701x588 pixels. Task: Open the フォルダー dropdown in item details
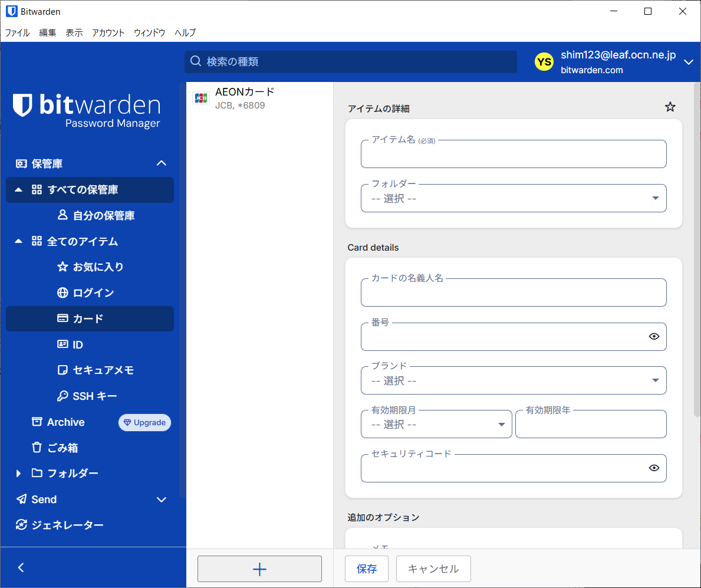click(513, 199)
